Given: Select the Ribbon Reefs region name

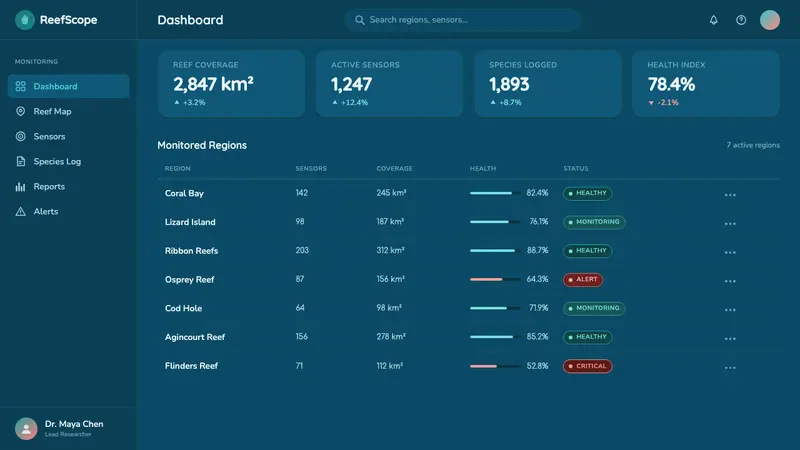Looking at the screenshot, I should [x=191, y=251].
